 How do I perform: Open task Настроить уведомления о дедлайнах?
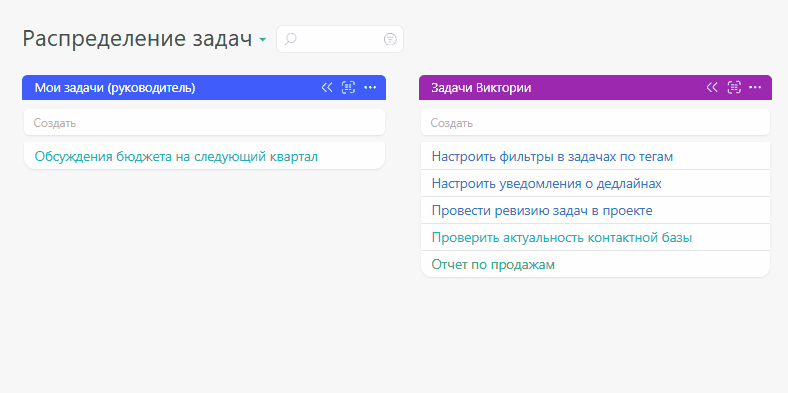pyautogui.click(x=546, y=183)
